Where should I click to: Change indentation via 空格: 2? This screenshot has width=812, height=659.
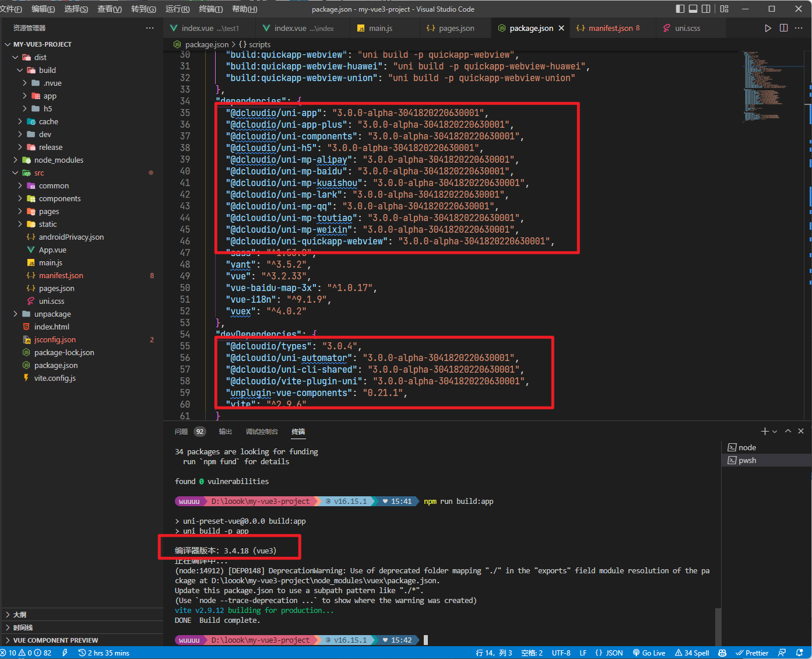(532, 653)
